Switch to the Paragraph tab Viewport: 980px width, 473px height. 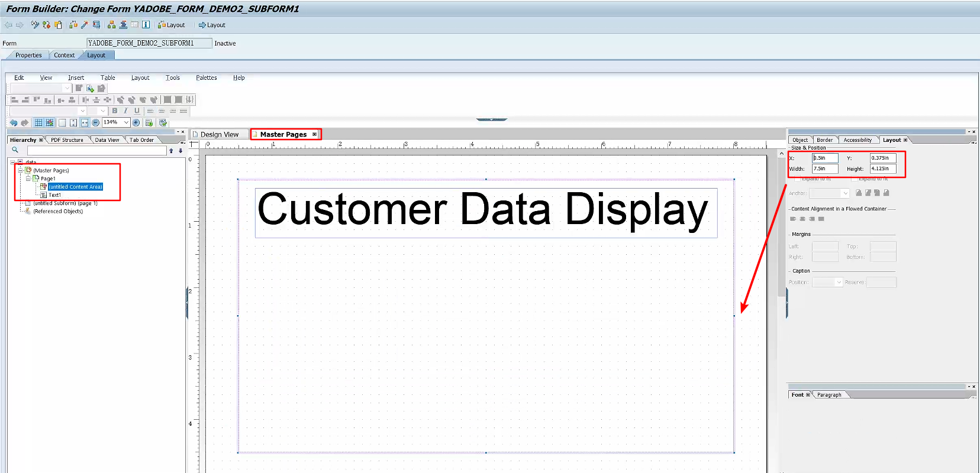[x=829, y=395]
